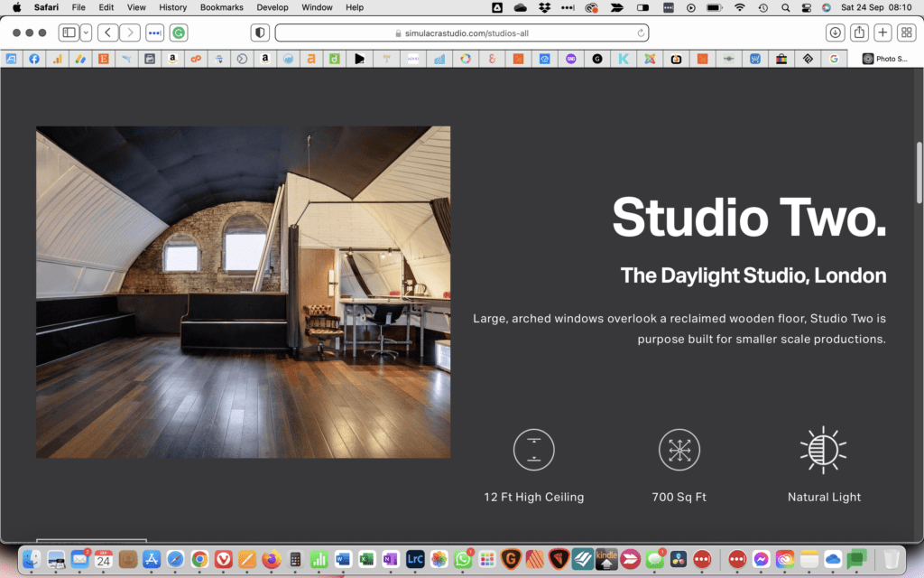Open Kindle from the Dock

[606, 558]
